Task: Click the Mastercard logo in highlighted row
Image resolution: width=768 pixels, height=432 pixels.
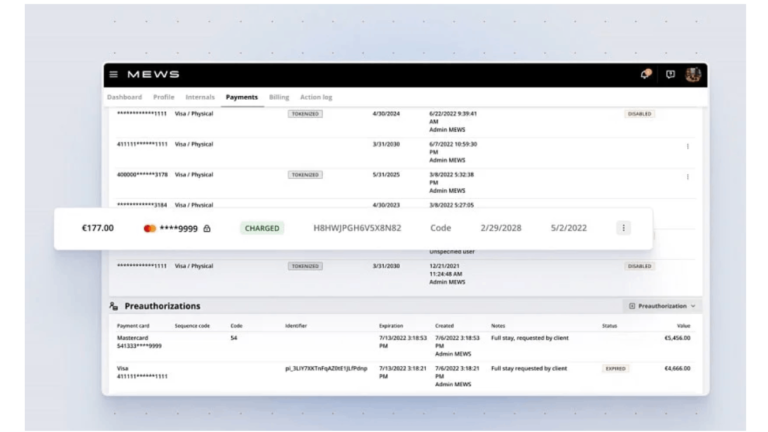Action: 150,228
